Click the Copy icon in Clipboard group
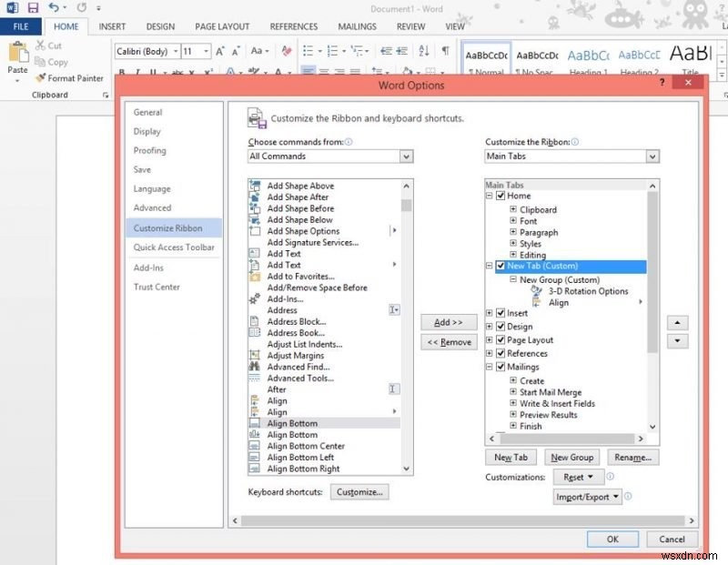This screenshot has width=728, height=565. (38, 62)
